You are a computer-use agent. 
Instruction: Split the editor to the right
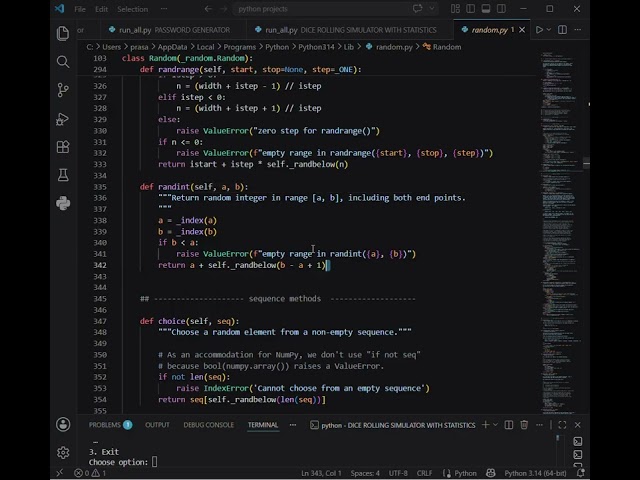562,30
